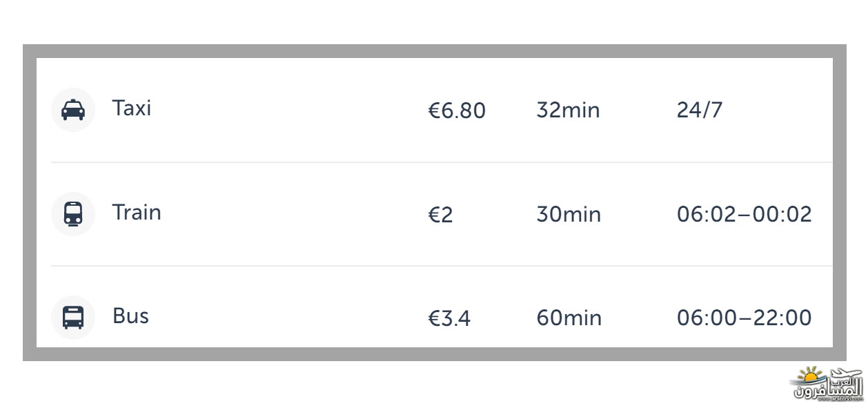Open the Arab travelers watermark logo
Image resolution: width=868 pixels, height=406 pixels.
(x=827, y=382)
